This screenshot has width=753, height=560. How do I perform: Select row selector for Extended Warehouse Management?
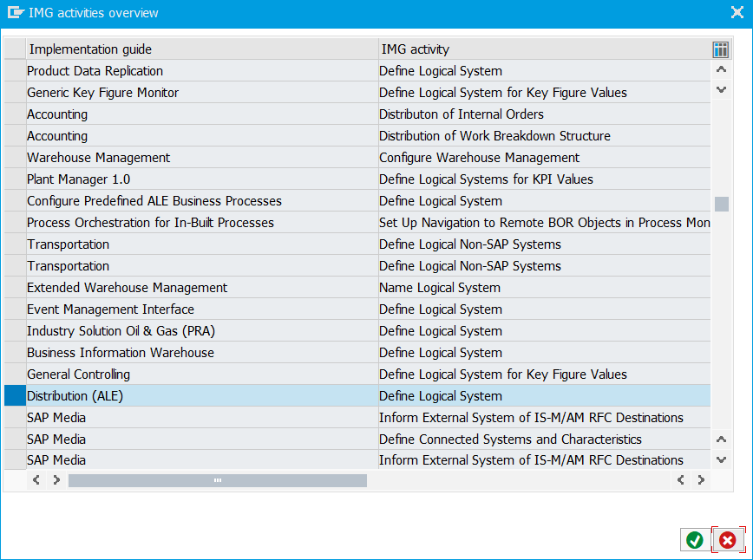15,288
